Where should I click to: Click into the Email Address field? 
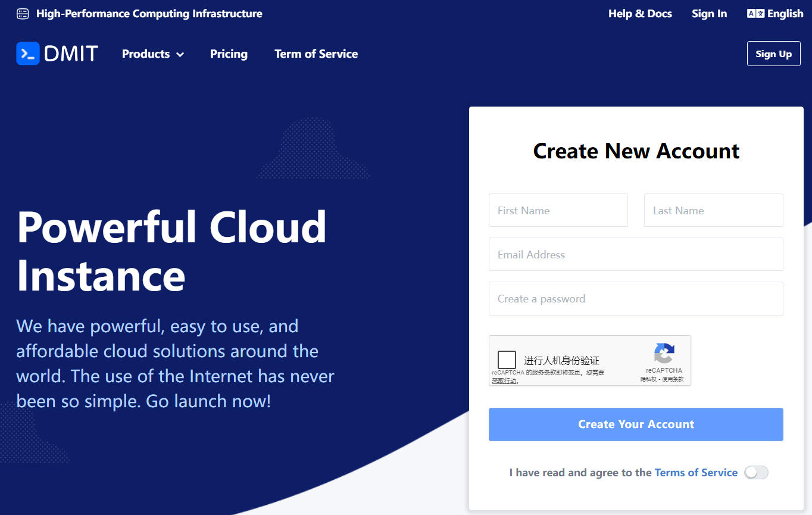point(636,254)
